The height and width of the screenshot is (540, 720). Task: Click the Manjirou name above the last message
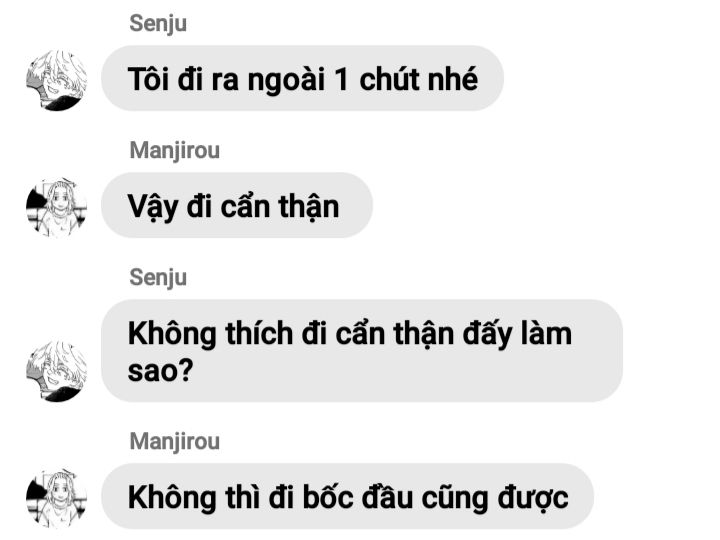174,442
